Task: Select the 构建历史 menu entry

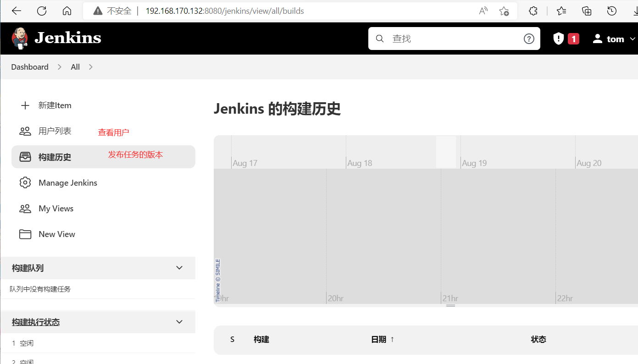Action: (103, 157)
